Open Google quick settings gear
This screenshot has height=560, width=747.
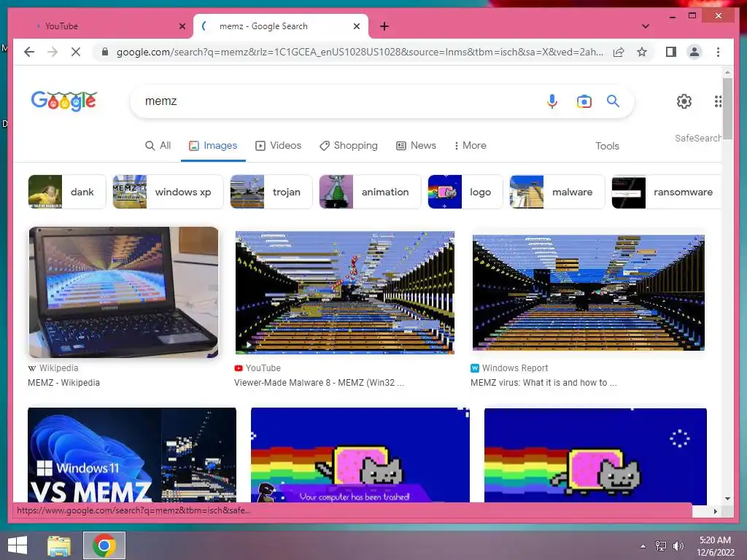(x=684, y=101)
